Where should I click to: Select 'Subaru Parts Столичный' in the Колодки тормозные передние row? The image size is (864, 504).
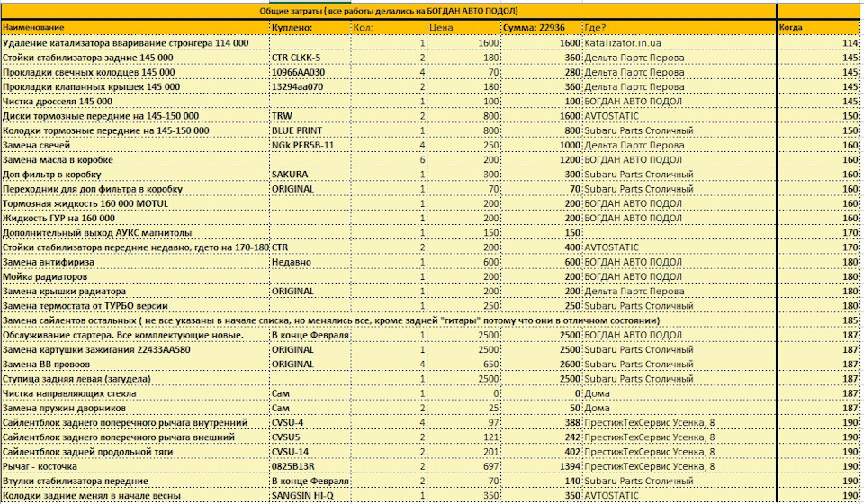(x=679, y=130)
